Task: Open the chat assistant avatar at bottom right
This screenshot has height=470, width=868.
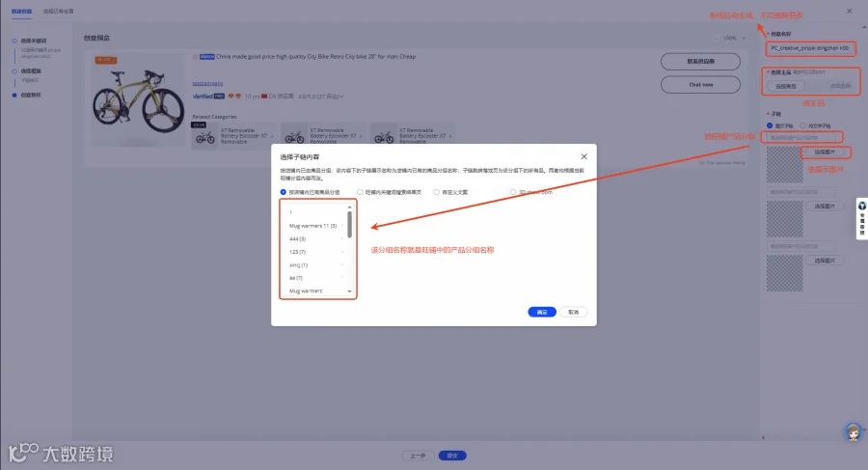Action: (x=854, y=431)
